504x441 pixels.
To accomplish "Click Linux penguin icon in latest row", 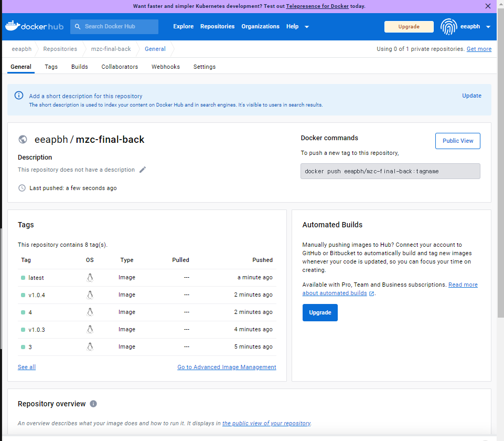I will (x=90, y=278).
